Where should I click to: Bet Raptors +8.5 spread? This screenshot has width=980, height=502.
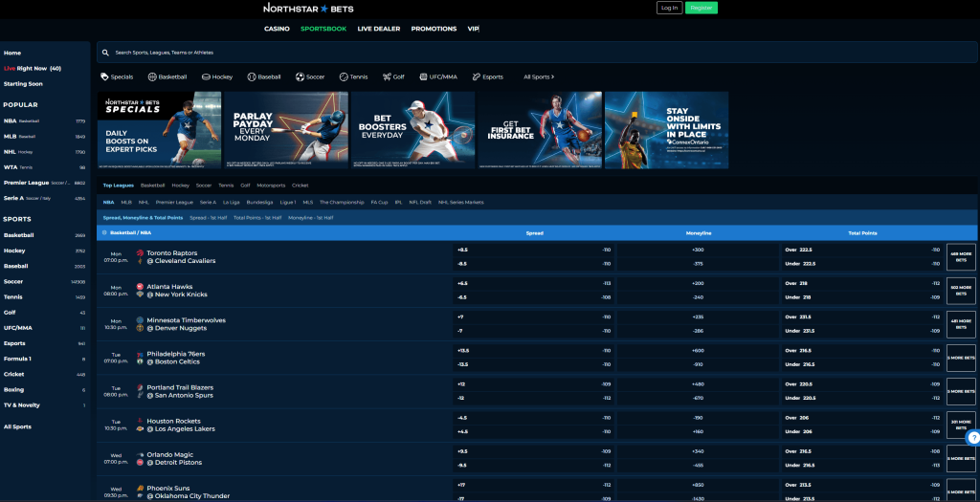[x=533, y=250]
